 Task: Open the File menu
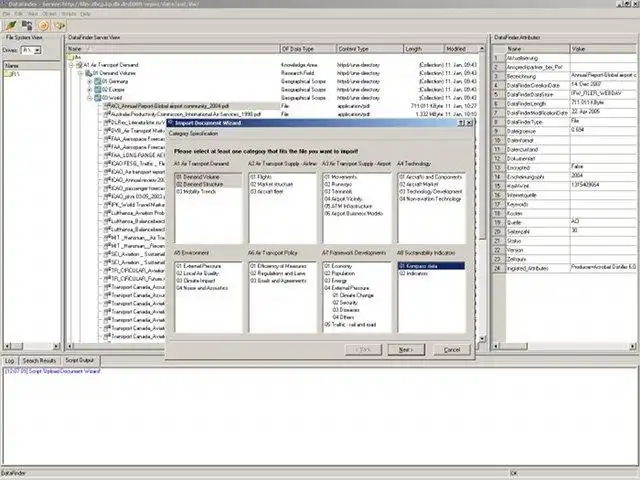coord(7,14)
